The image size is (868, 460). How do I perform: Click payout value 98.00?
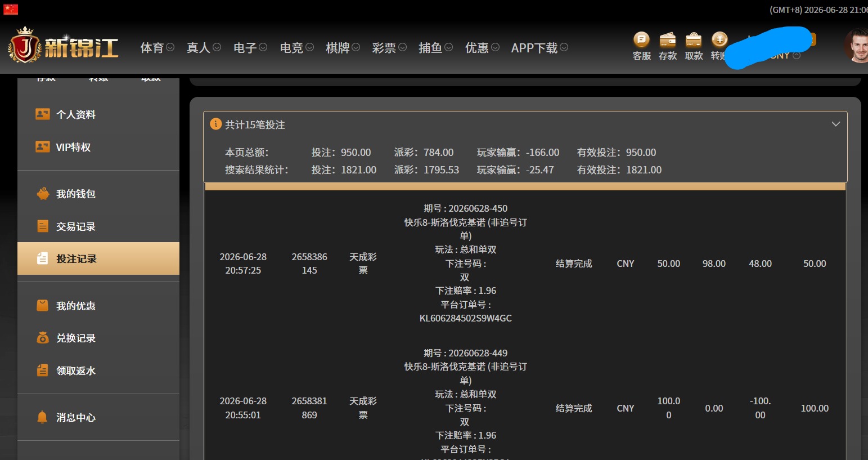click(x=714, y=264)
